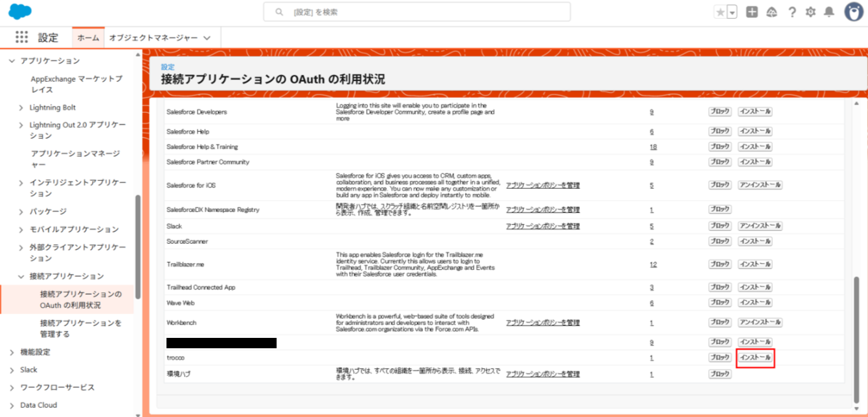
Task: Open the Trailhead guidance icon
Action: point(771,12)
